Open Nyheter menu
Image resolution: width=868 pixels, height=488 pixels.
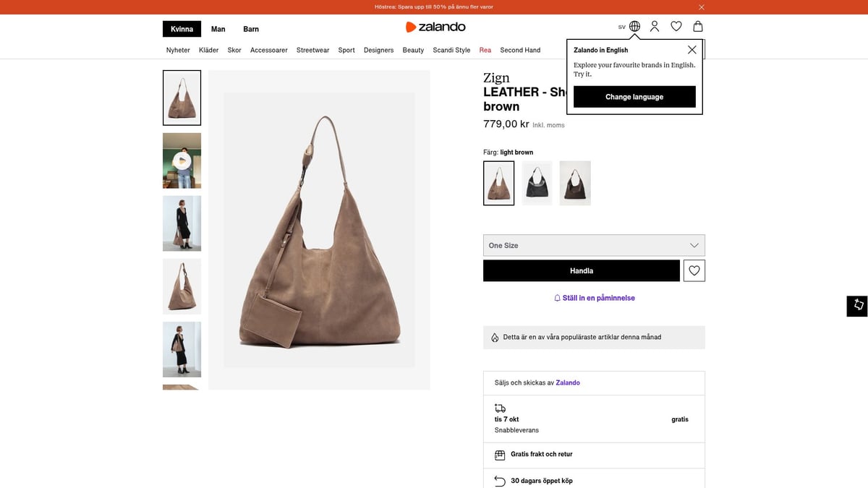[x=178, y=50]
